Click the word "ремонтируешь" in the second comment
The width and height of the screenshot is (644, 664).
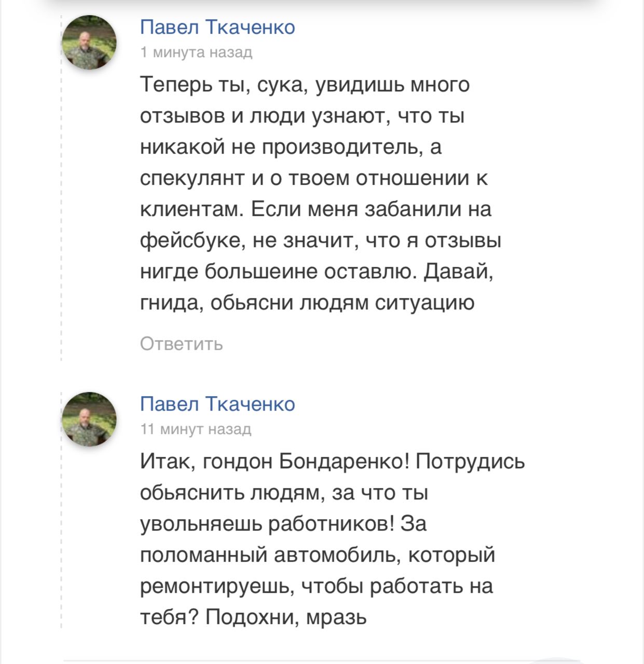[217, 586]
